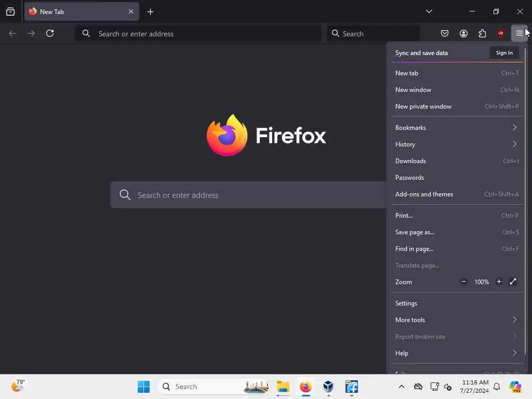Image resolution: width=532 pixels, height=399 pixels.
Task: Open the clock showing 11:16 AM
Action: pyautogui.click(x=475, y=387)
